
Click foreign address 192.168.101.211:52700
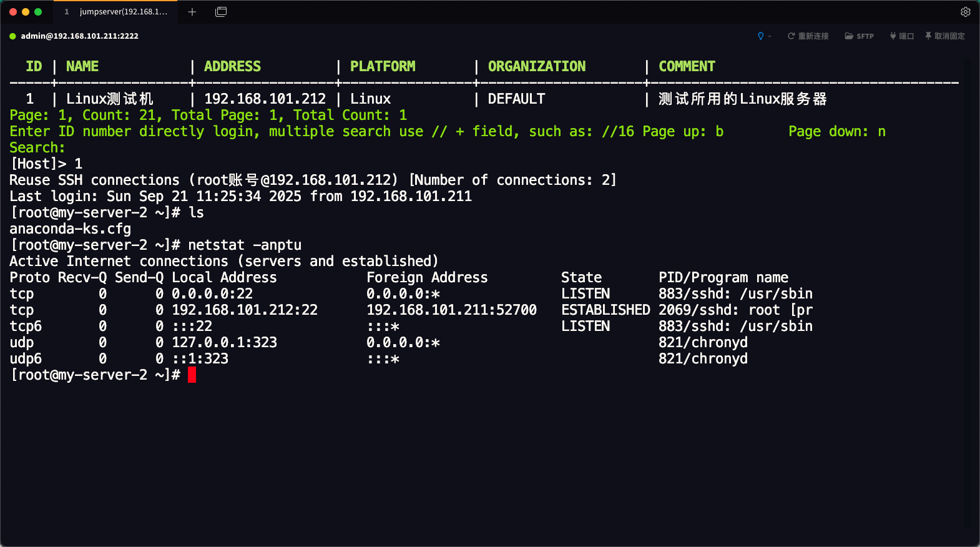451,310
